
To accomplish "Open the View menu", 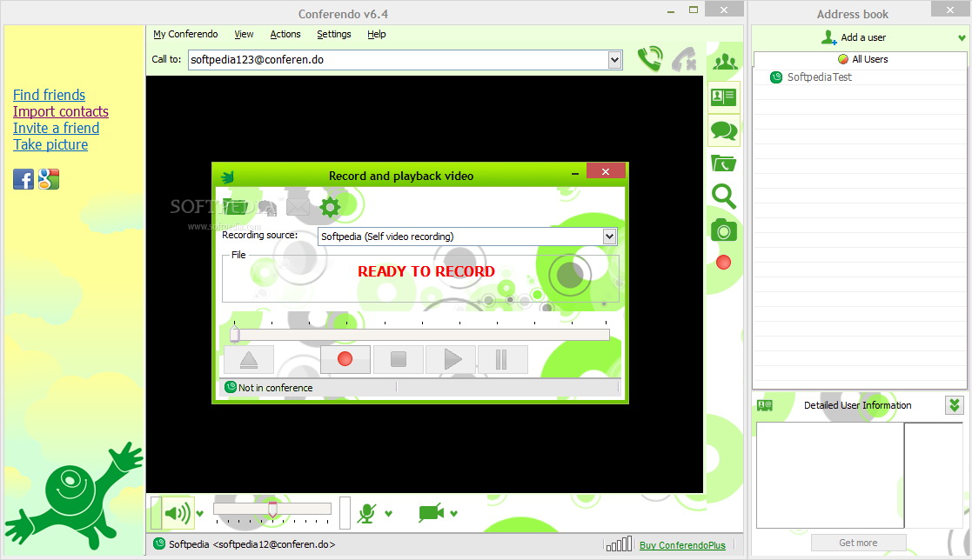I will coord(244,34).
